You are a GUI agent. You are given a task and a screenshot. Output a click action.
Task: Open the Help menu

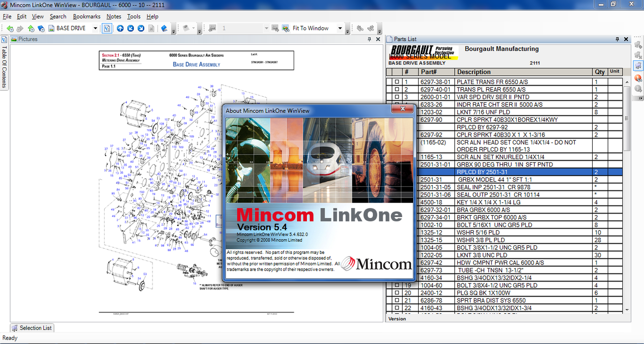(152, 17)
